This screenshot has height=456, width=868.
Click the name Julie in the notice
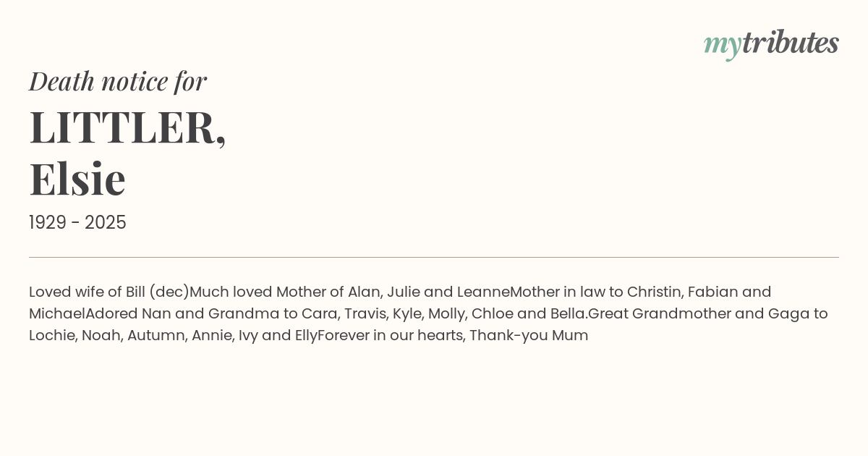click(403, 292)
